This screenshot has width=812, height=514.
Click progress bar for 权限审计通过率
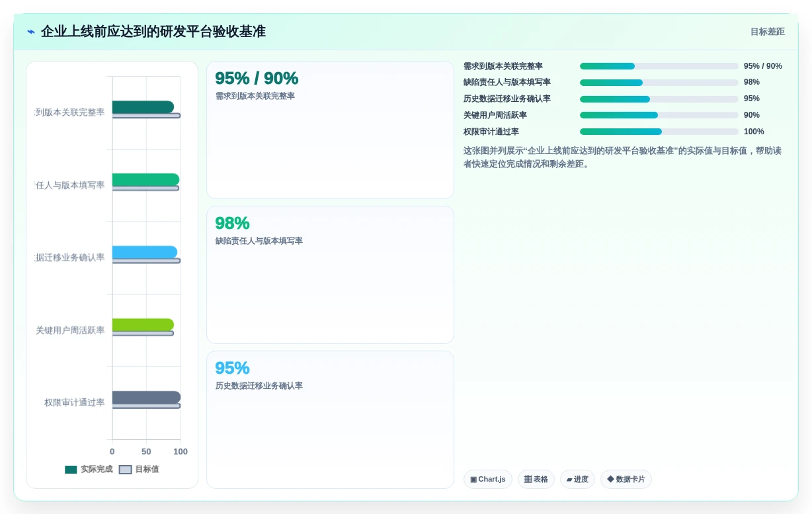[x=659, y=132]
